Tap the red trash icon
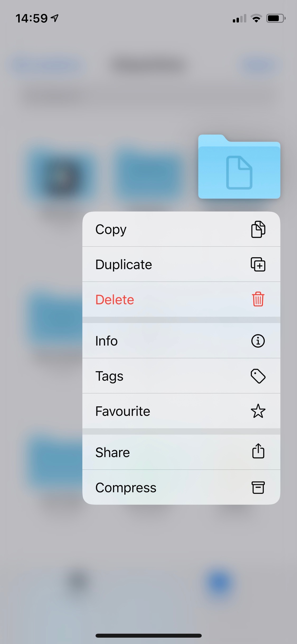 click(258, 299)
